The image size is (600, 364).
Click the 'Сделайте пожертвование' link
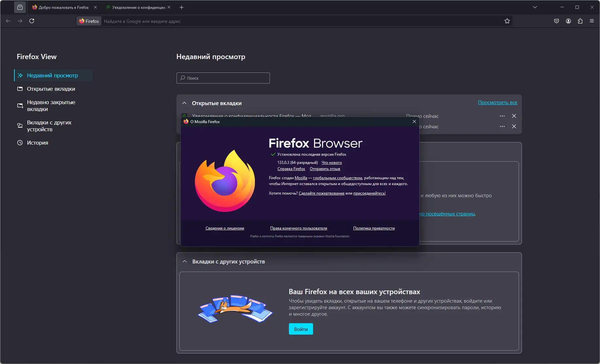[x=322, y=193]
